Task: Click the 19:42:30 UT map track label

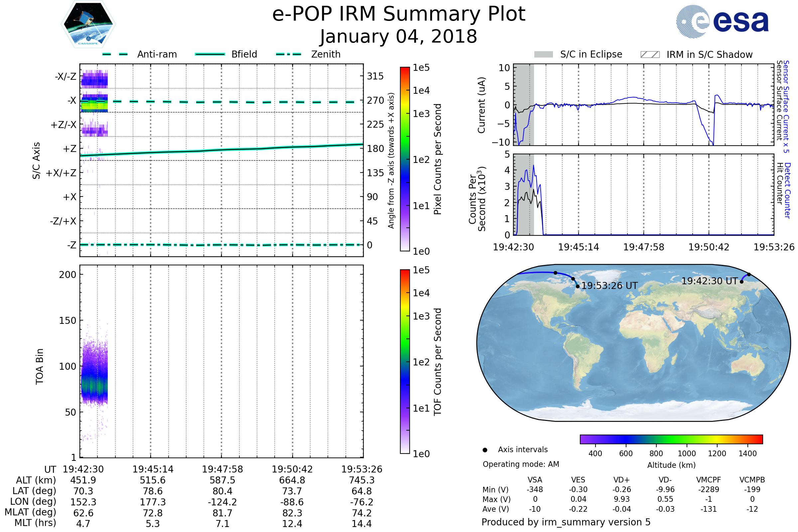Action: click(710, 281)
